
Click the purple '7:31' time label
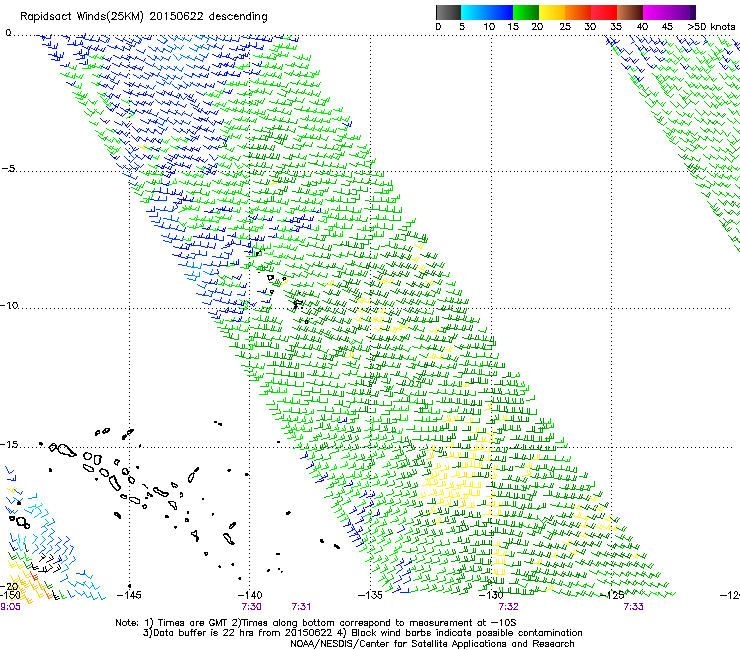click(x=301, y=607)
